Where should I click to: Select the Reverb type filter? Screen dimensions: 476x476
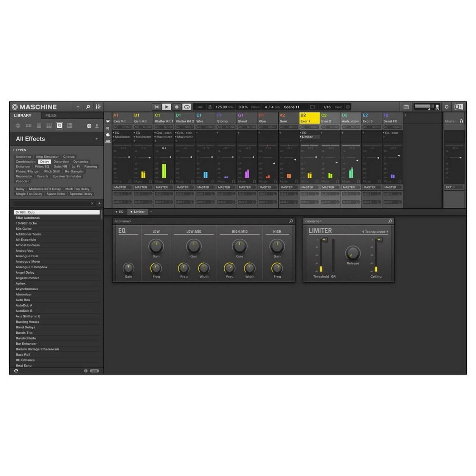[42, 176]
